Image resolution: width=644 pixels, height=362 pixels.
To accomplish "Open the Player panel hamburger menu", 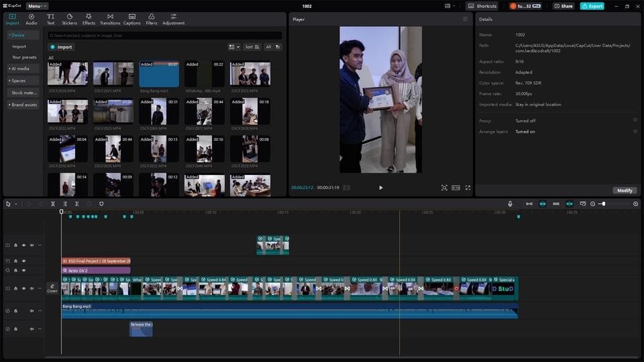I will [465, 19].
